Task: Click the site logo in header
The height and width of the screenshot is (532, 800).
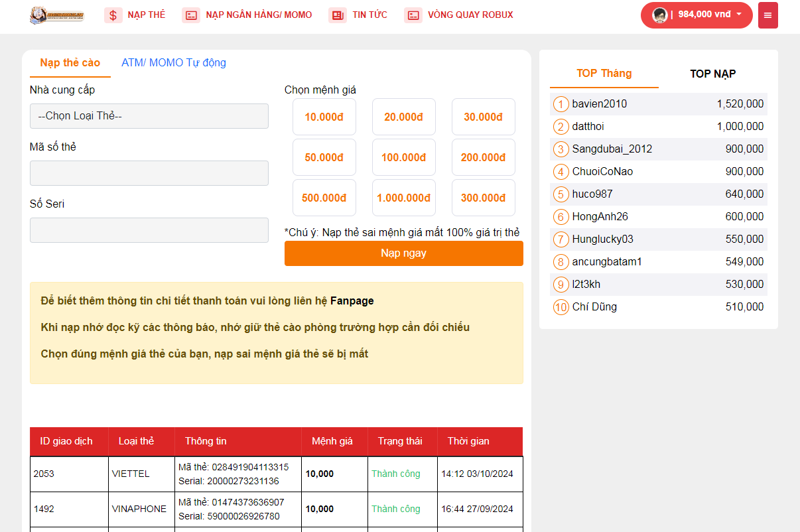Action: pos(57,15)
